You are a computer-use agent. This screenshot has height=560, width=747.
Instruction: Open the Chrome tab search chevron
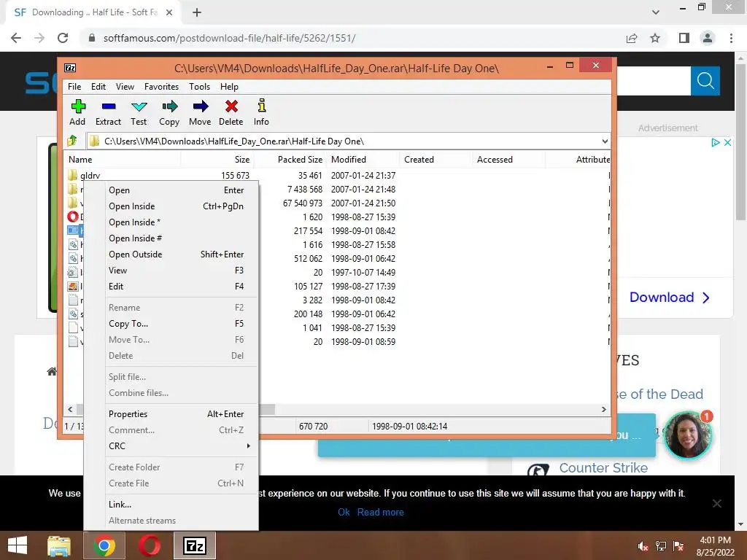click(x=656, y=12)
